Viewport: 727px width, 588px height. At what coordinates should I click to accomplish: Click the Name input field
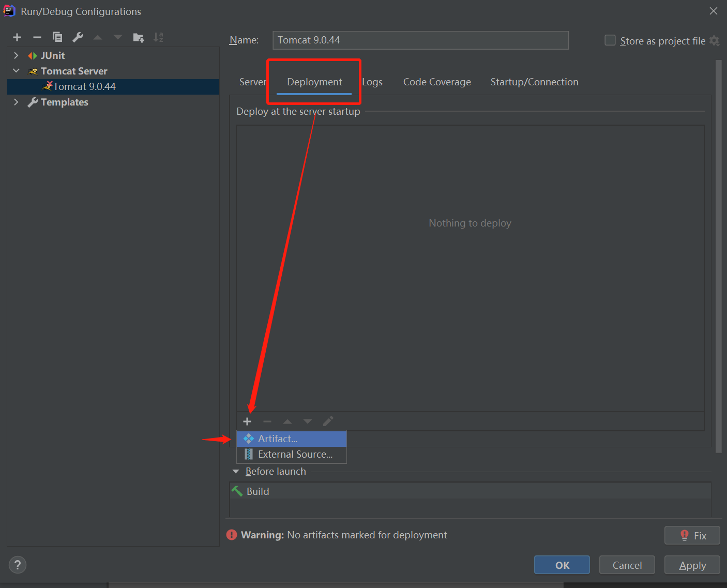point(420,40)
